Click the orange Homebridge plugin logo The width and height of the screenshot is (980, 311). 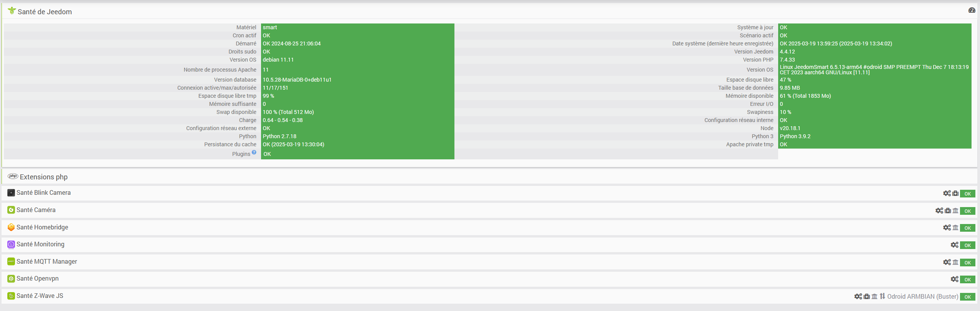11,227
